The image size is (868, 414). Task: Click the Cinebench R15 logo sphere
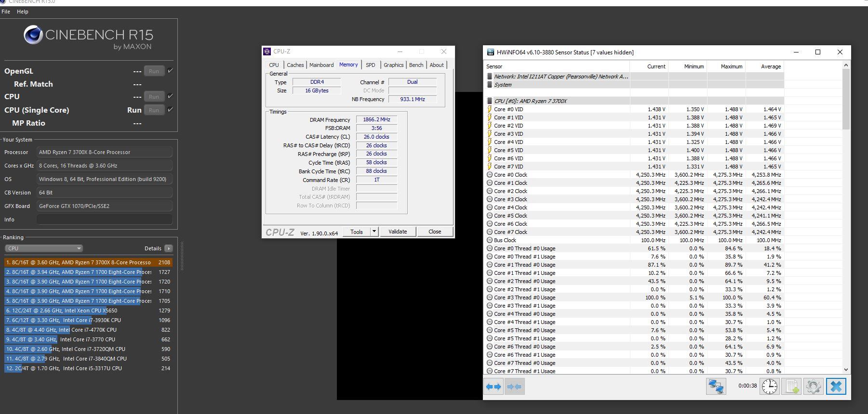pos(33,35)
